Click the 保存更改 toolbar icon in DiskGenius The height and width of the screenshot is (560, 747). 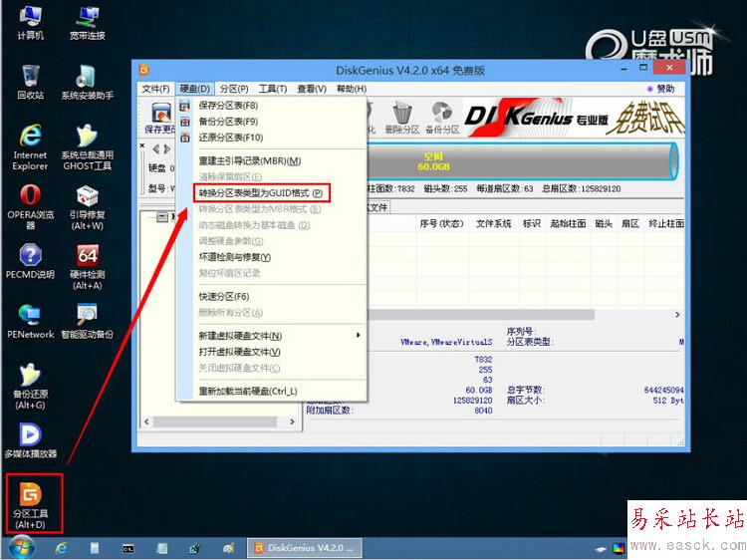[161, 118]
